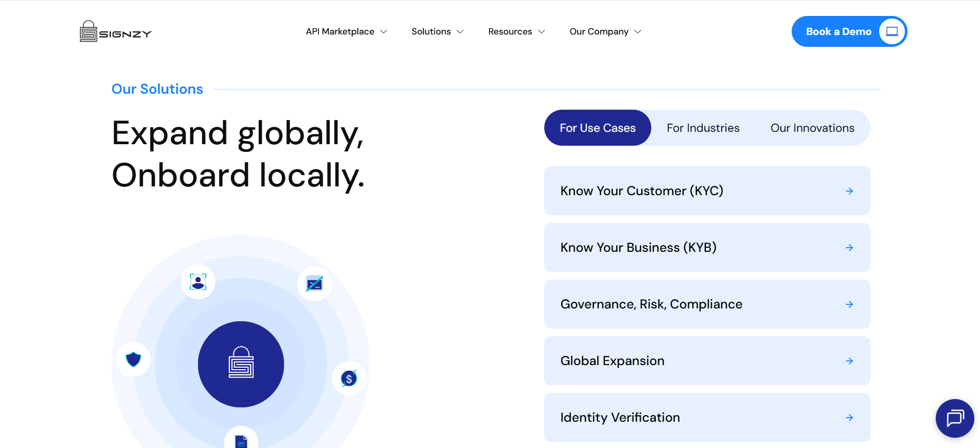Viewport: 980px width, 448px height.
Task: Click the Our Solutions heading
Action: pyautogui.click(x=157, y=89)
